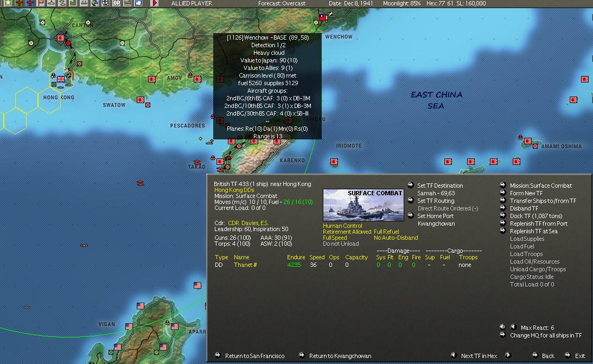Viewport: 593px width, 364px height.
Task: Select the Japanese base south of Iriomote label
Action: [334, 162]
